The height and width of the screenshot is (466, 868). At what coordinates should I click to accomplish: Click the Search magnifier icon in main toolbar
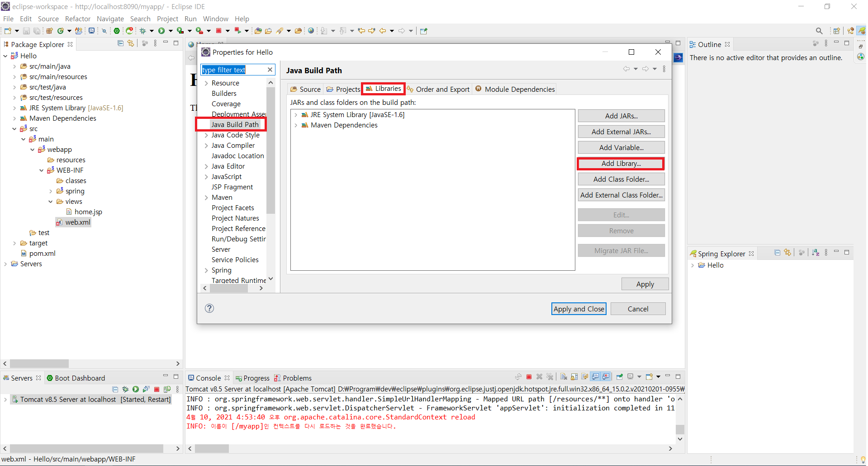819,31
